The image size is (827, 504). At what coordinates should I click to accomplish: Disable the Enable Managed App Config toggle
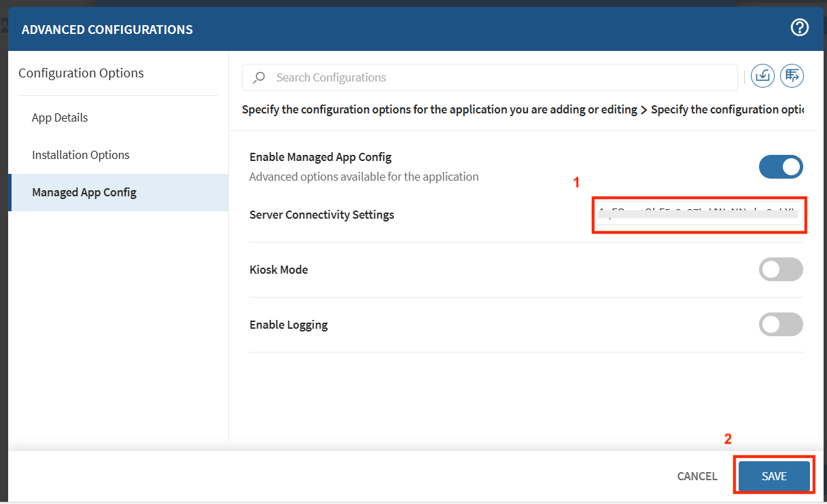pos(781,166)
